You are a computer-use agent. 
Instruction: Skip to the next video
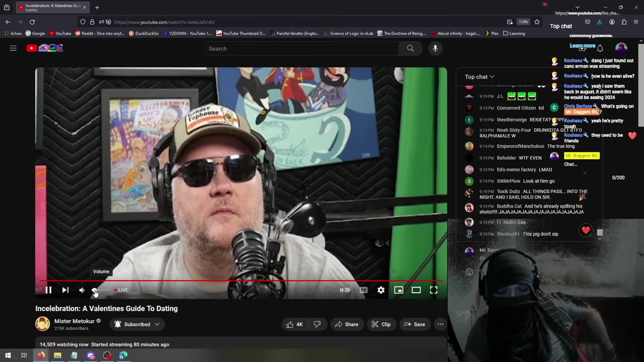65,290
